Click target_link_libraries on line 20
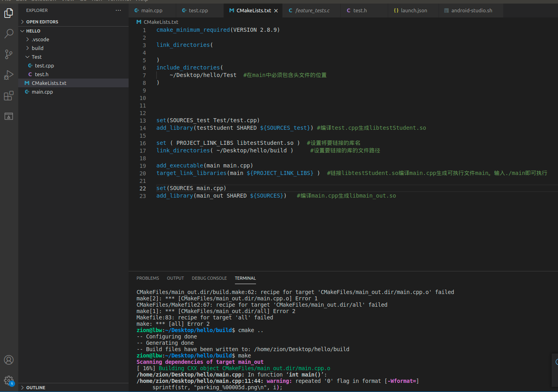Screen dimensions: 558x392 point(191,173)
